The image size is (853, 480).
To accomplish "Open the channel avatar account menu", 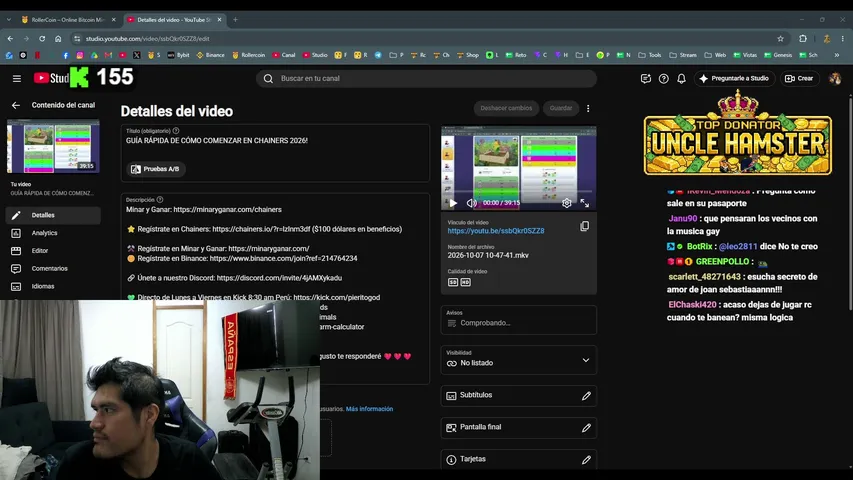I will coord(835,78).
